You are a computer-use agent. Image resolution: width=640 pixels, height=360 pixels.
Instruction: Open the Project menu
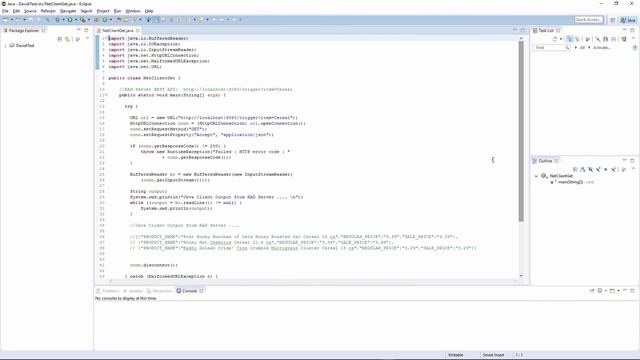(x=103, y=11)
